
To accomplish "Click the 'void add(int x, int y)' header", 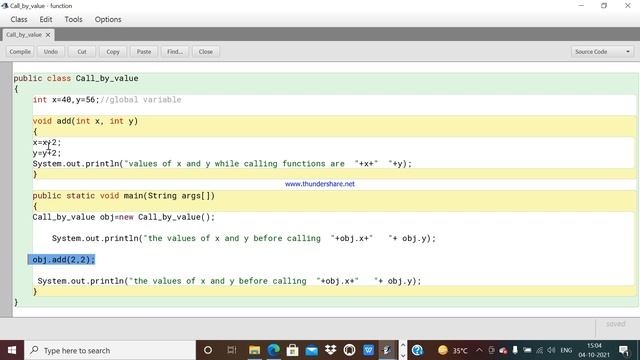I will pos(85,121).
